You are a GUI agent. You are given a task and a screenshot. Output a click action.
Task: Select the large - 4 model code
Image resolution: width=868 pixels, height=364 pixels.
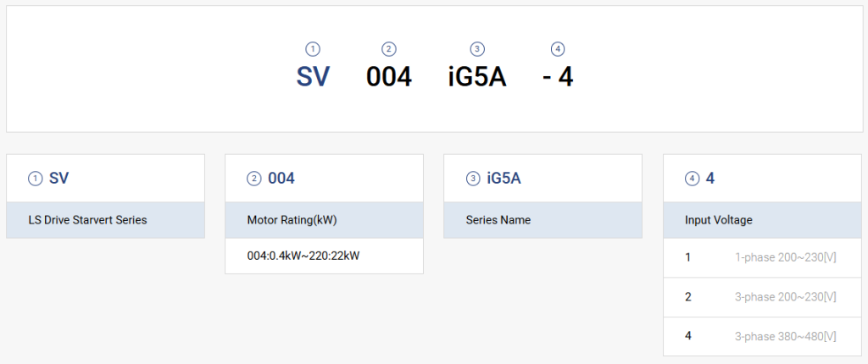tap(558, 77)
